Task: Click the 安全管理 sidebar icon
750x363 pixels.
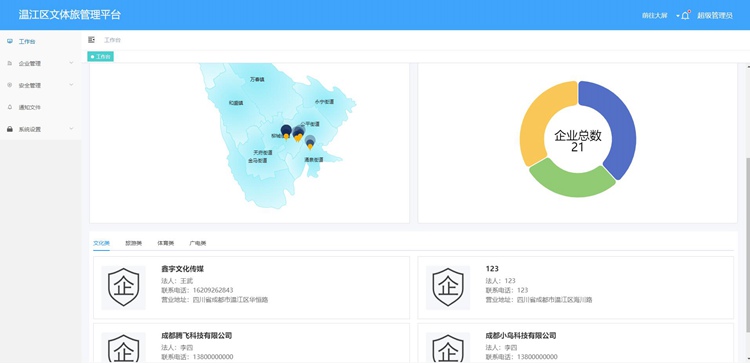Action: (10, 85)
